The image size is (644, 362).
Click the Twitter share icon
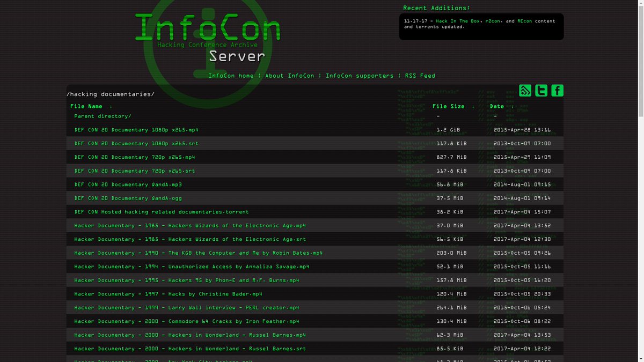point(541,91)
